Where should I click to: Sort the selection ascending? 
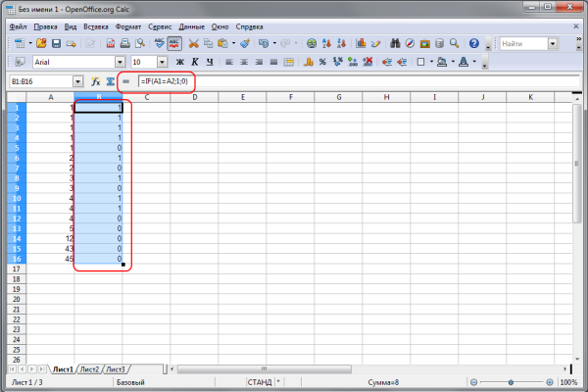pos(326,43)
